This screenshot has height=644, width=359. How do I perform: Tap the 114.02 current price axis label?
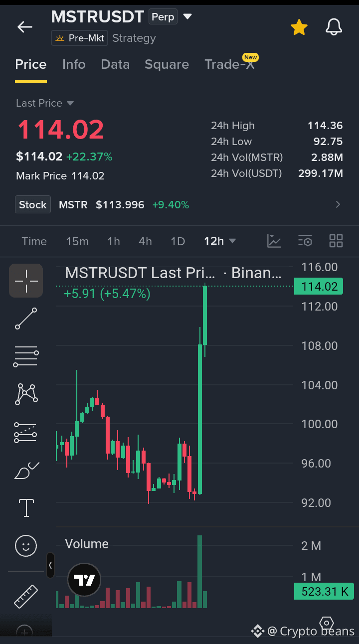click(x=319, y=287)
